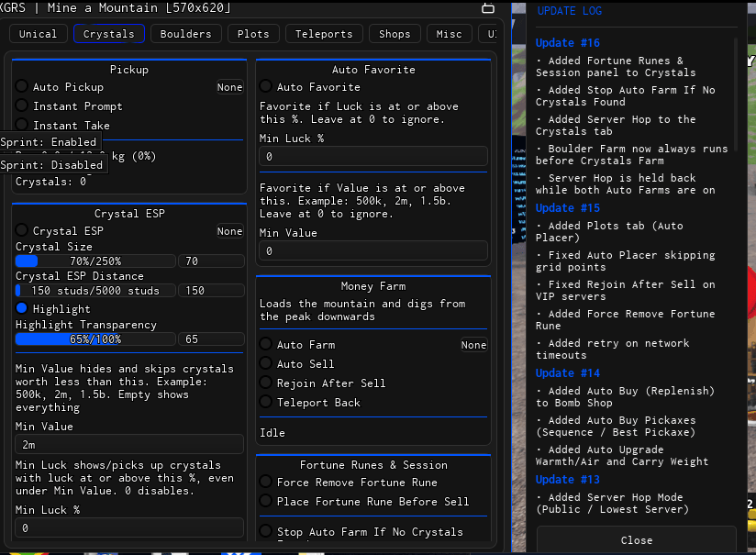756x555 pixels.
Task: Go to the Plots tab
Action: 253,34
